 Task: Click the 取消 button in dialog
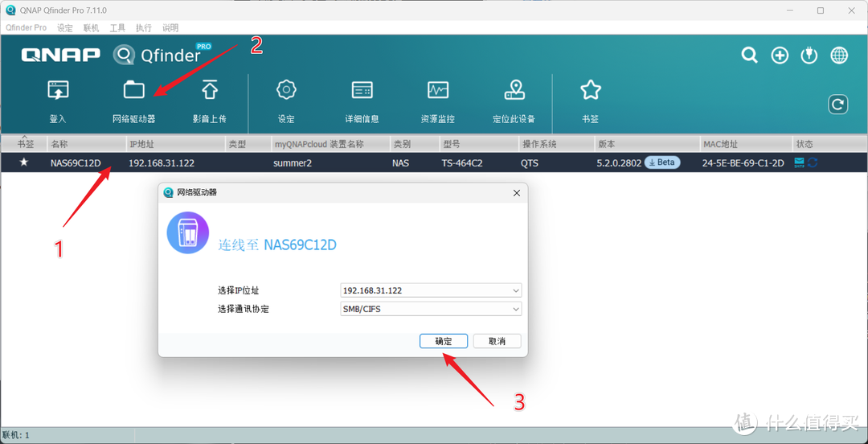(497, 341)
